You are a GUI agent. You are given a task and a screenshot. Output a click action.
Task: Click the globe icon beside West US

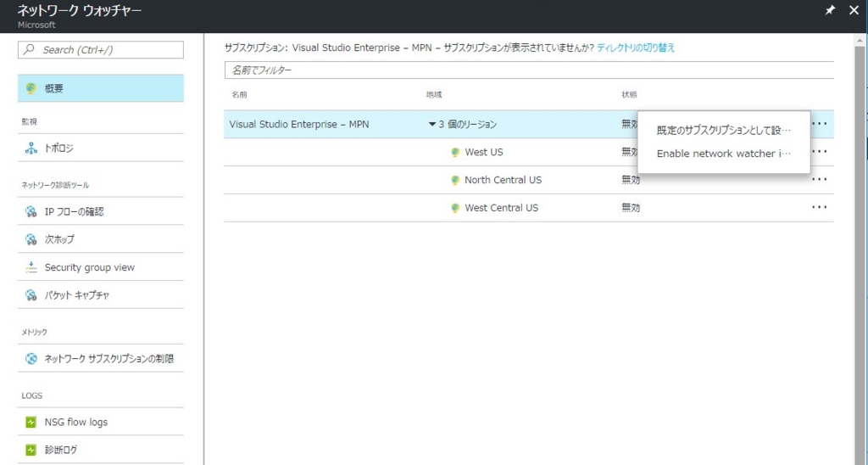pos(455,152)
